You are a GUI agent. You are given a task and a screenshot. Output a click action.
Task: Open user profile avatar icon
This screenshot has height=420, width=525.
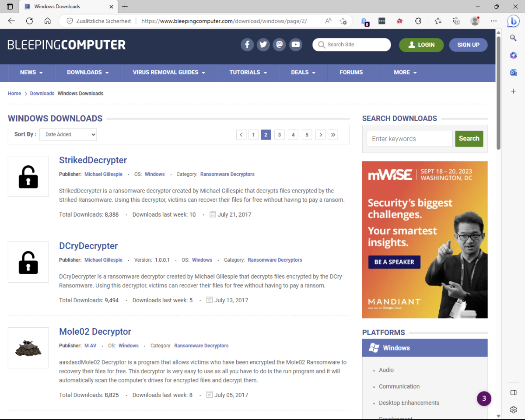[475, 21]
